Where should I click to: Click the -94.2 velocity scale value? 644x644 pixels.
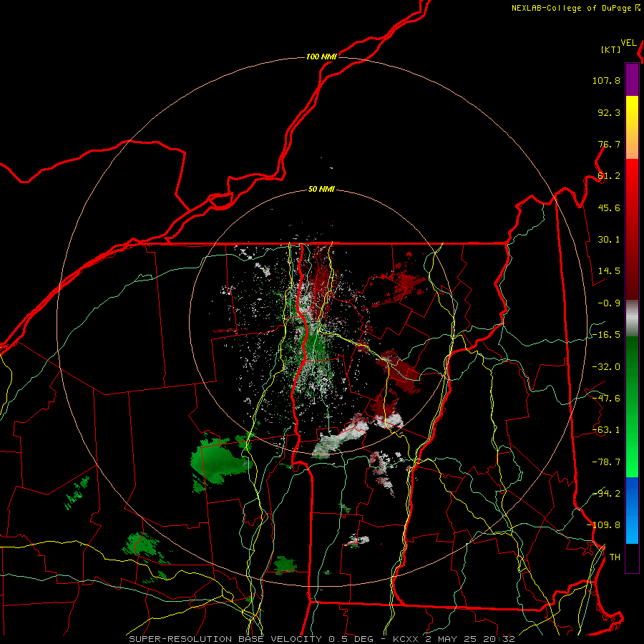tap(606, 494)
